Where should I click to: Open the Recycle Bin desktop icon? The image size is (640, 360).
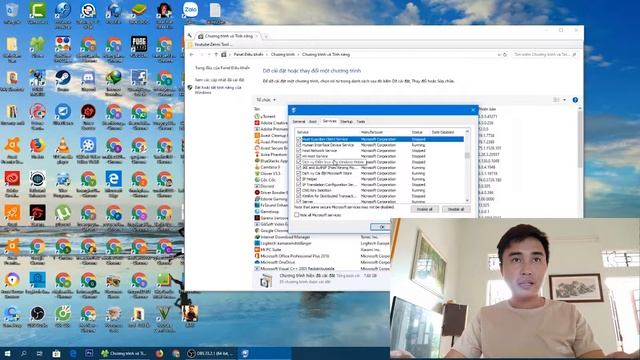click(12, 11)
